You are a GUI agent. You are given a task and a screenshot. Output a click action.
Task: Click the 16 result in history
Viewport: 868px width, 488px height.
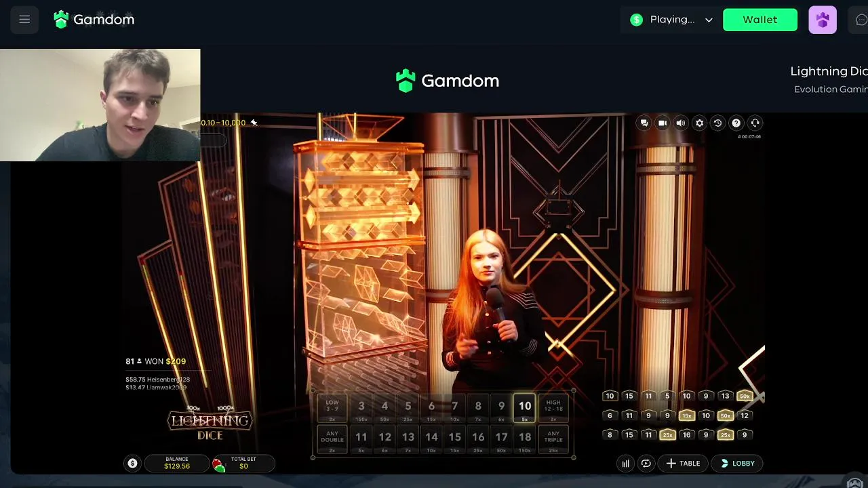(687, 435)
